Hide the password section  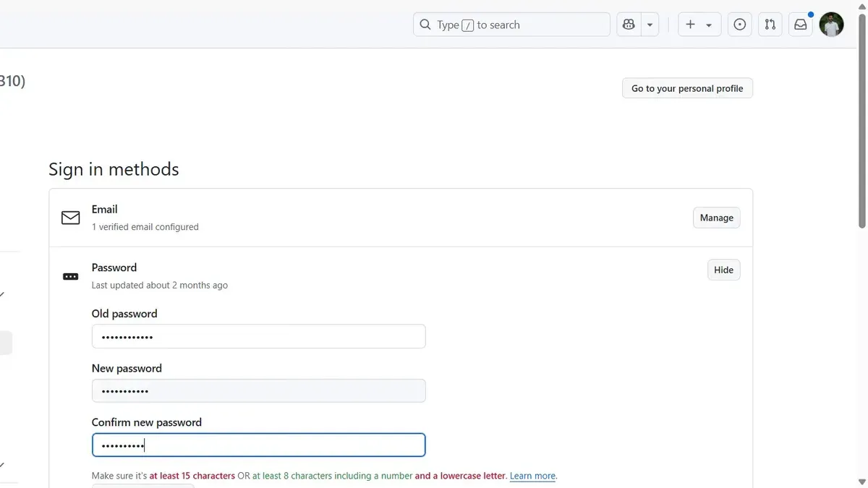point(723,270)
